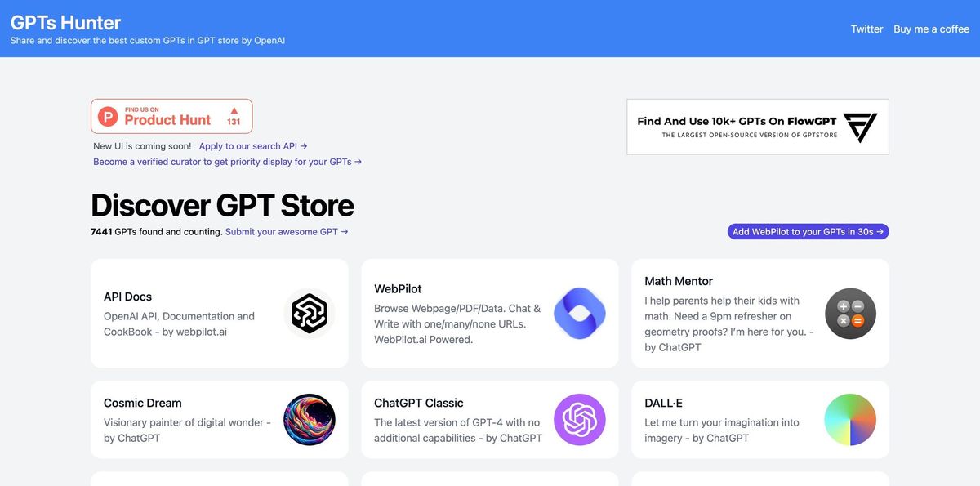Click the 7441 GPTs found count text
This screenshot has width=980, height=486.
157,232
